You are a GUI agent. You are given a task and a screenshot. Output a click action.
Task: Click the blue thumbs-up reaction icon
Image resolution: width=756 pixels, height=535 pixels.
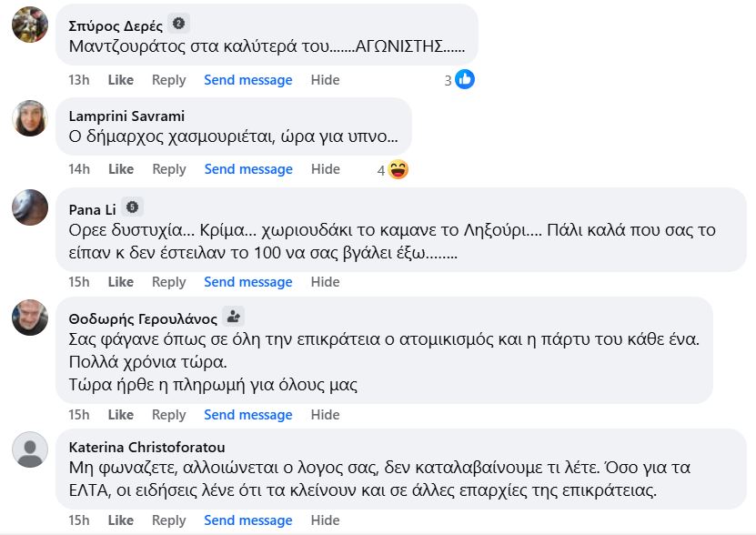point(465,80)
